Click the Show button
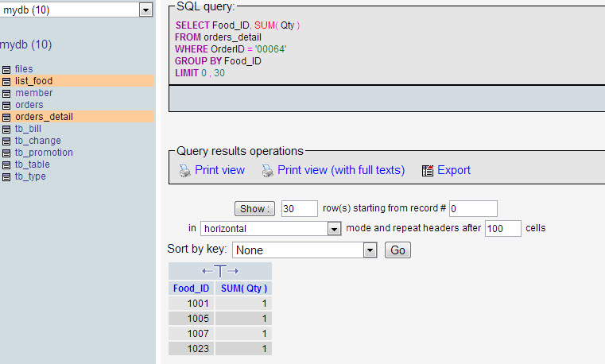Image resolution: width=605 pixels, height=364 pixels. point(254,208)
